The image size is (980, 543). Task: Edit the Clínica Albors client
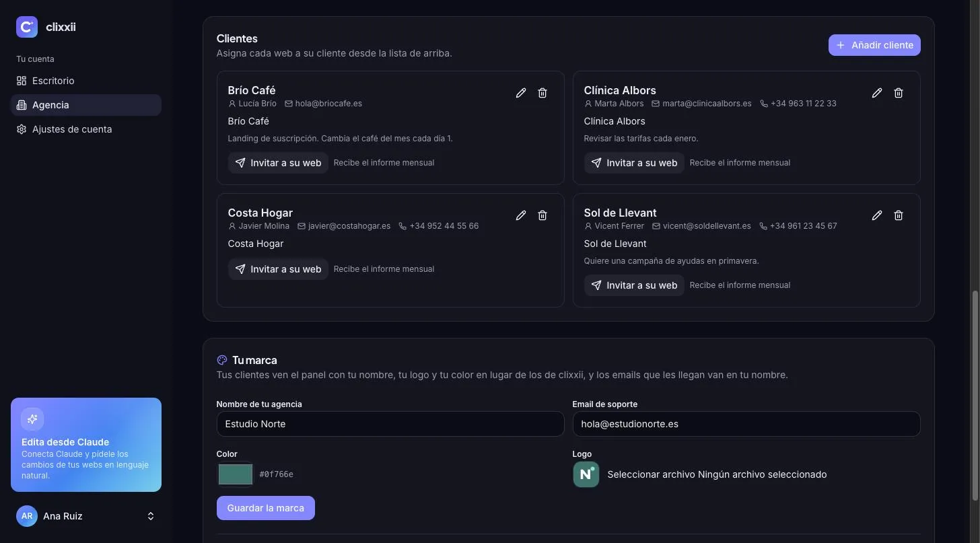point(877,93)
